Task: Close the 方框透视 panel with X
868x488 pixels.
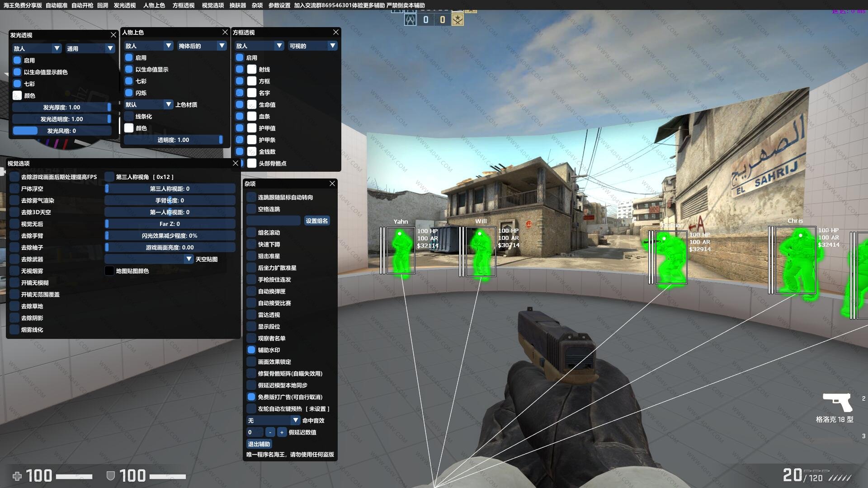Action: [x=335, y=32]
